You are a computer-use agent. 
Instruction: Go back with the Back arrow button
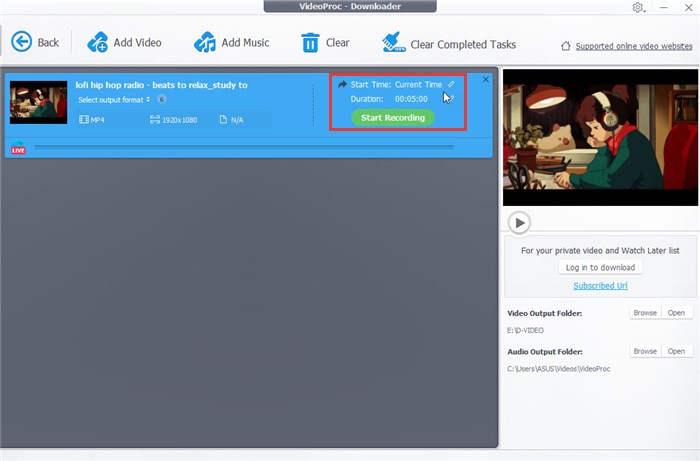click(21, 42)
